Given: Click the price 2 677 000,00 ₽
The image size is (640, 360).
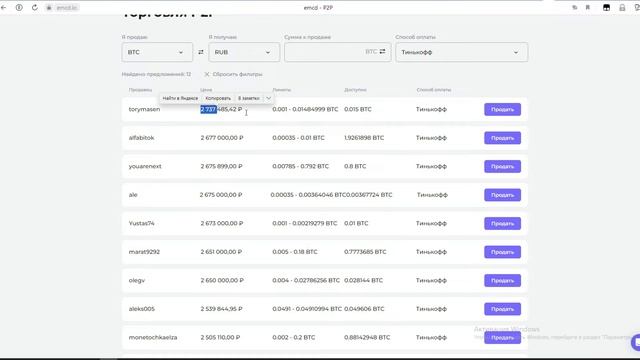Looking at the screenshot, I should click(222, 138).
